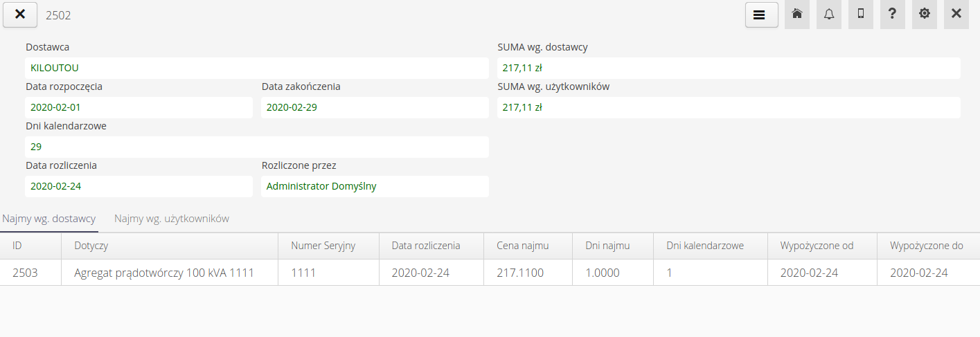Select the Najmy wg. dostawcy tab
Viewport: 980px width, 337px height.
tap(49, 219)
